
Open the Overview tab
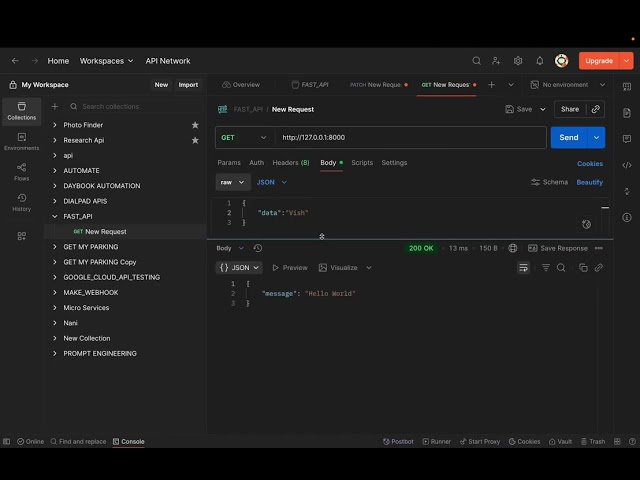241,85
